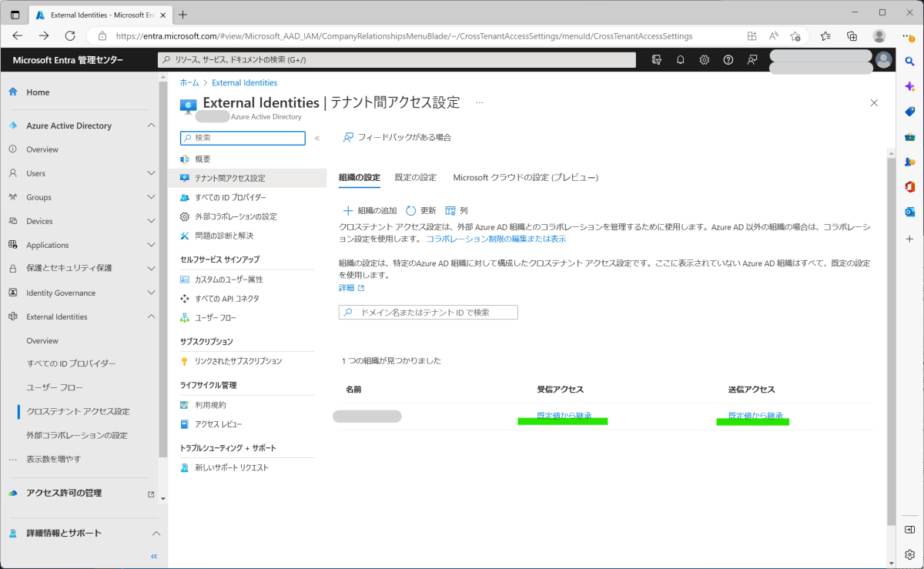Add this page to browser favorites star
924x569 pixels.
pos(795,35)
